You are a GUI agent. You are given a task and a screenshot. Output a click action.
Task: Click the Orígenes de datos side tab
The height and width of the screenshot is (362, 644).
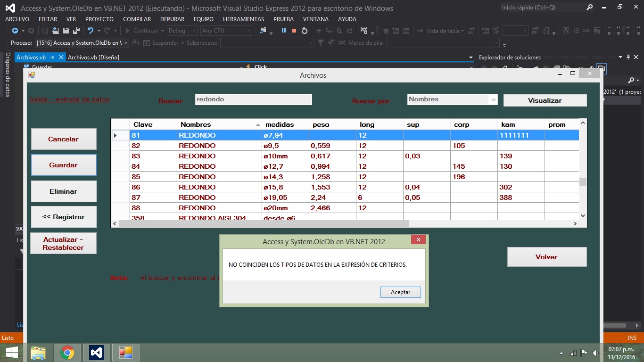point(8,74)
